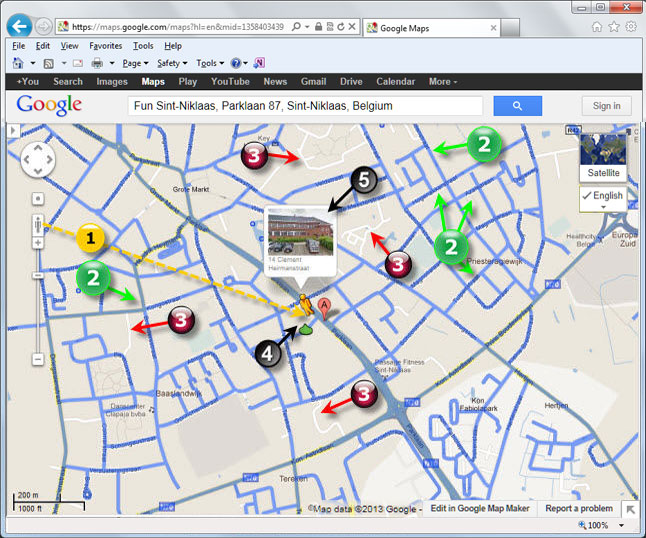Click Edit in Google Map Maker

[480, 508]
